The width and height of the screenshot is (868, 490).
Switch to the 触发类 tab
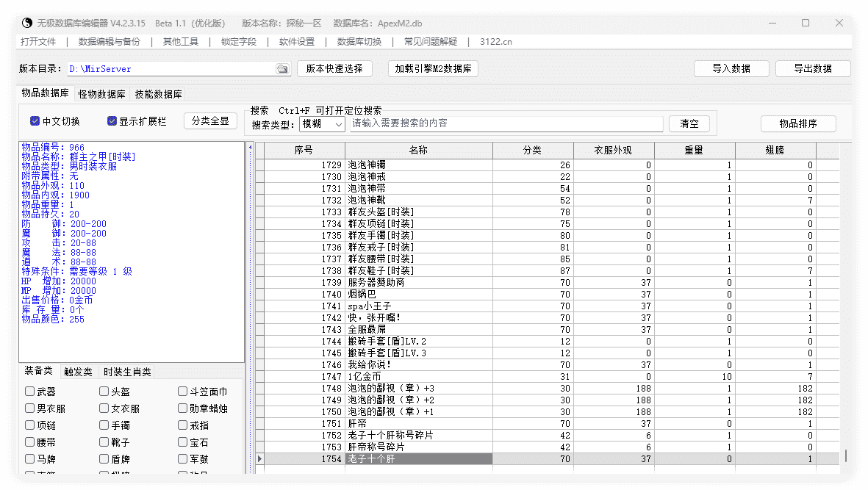pos(78,372)
